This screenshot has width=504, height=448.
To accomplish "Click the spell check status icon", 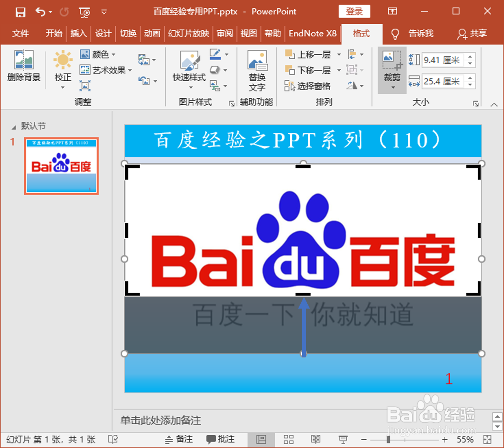I will coord(113,439).
